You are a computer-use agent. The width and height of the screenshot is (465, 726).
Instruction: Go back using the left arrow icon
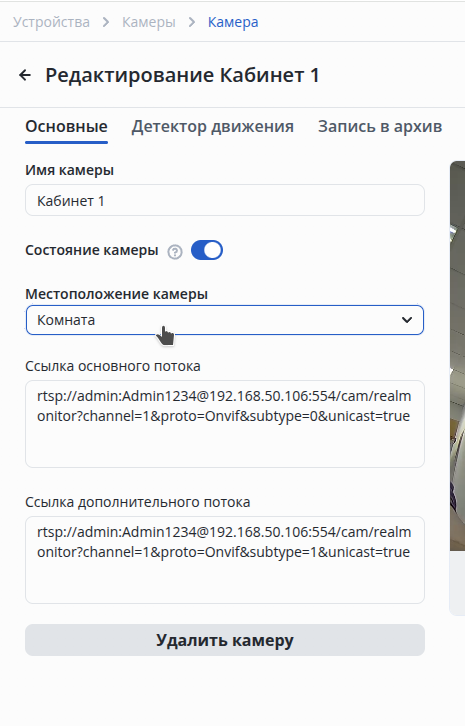pyautogui.click(x=25, y=75)
